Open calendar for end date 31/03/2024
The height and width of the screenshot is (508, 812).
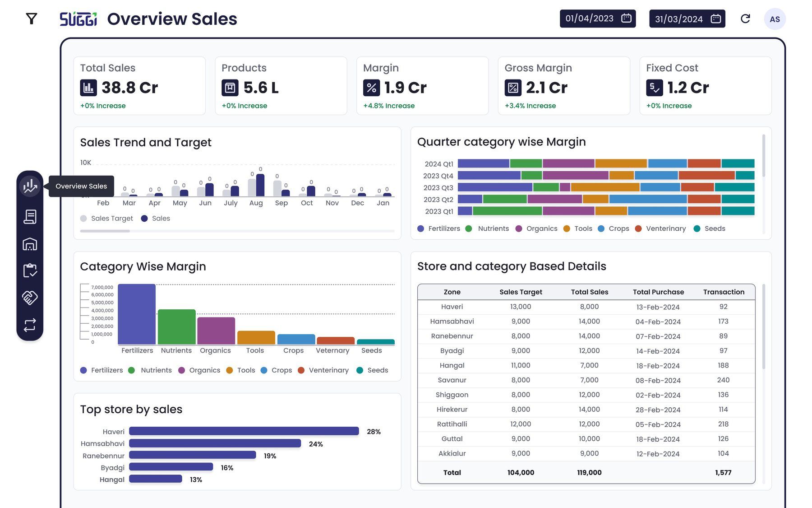click(716, 19)
